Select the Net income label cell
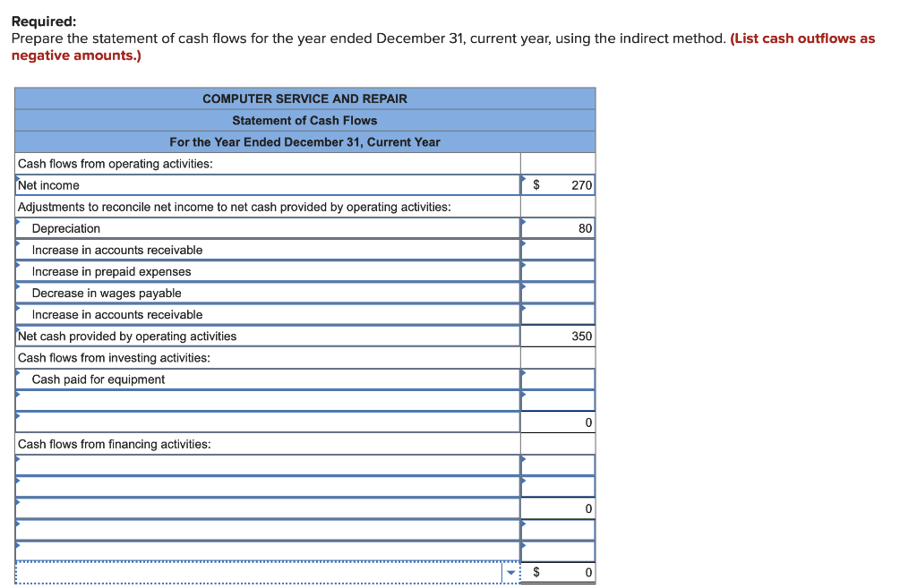 click(x=266, y=185)
